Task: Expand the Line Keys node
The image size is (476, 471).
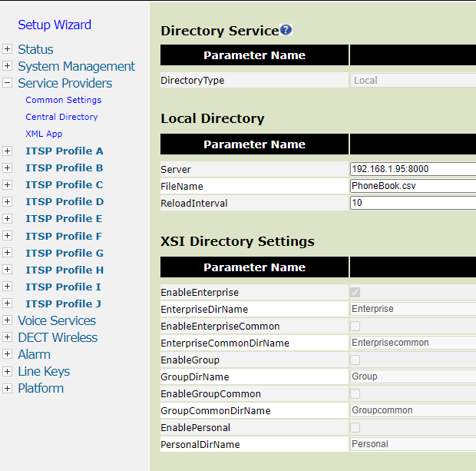Action: [7, 371]
